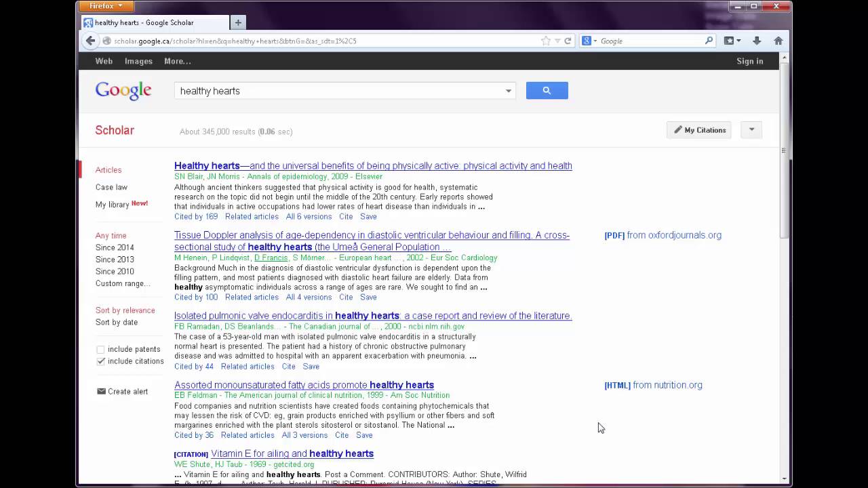View All 4 versions
Viewport: 868px width, 488px height.
click(x=309, y=298)
